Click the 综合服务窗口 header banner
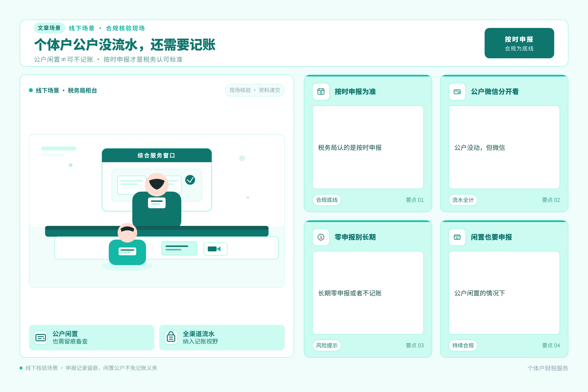 (x=157, y=155)
